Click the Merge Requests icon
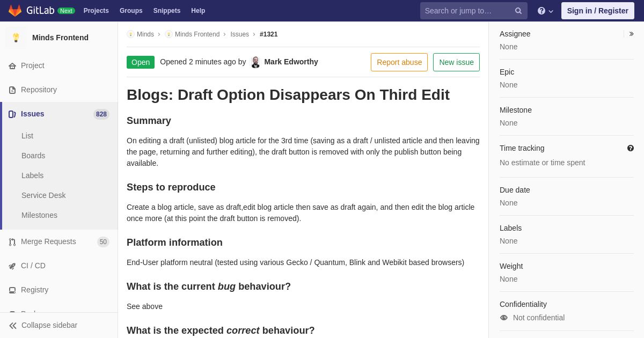 [x=12, y=242]
